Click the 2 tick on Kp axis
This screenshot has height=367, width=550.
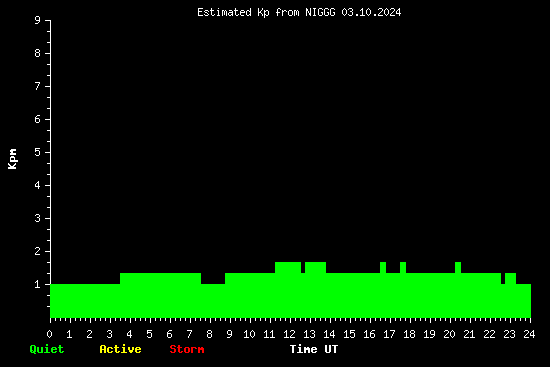click(38, 251)
